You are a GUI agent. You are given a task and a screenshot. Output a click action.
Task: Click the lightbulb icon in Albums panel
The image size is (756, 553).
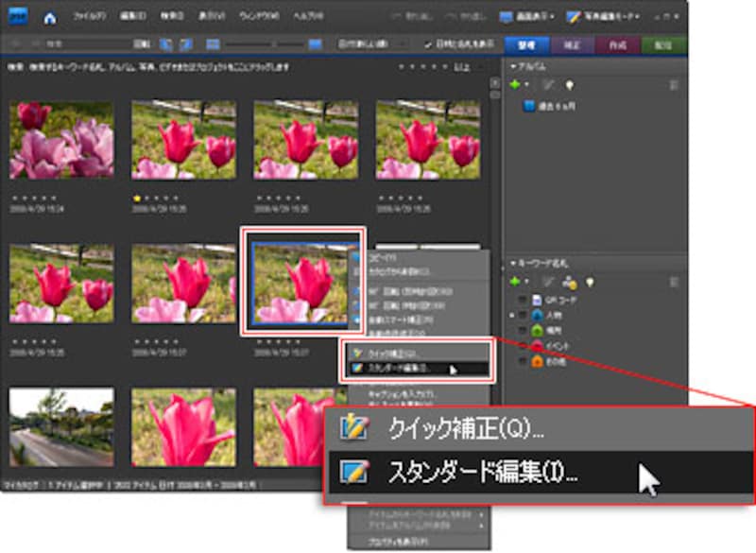(x=570, y=85)
